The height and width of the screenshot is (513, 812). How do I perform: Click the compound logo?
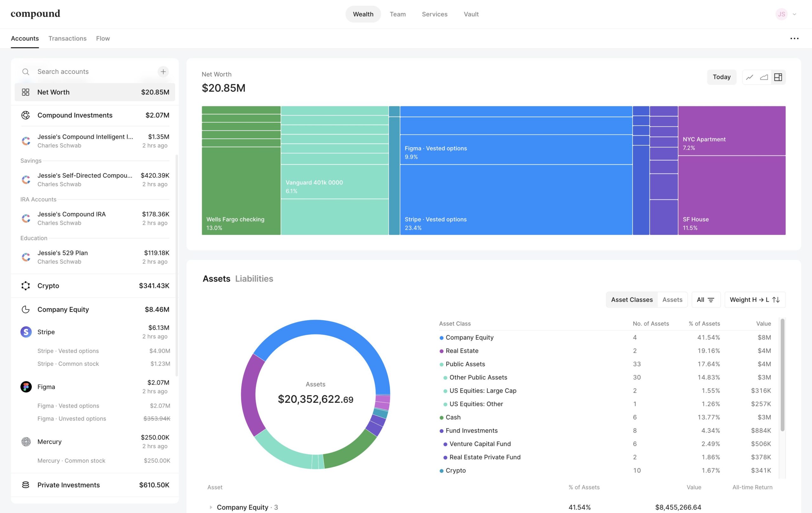click(x=36, y=14)
